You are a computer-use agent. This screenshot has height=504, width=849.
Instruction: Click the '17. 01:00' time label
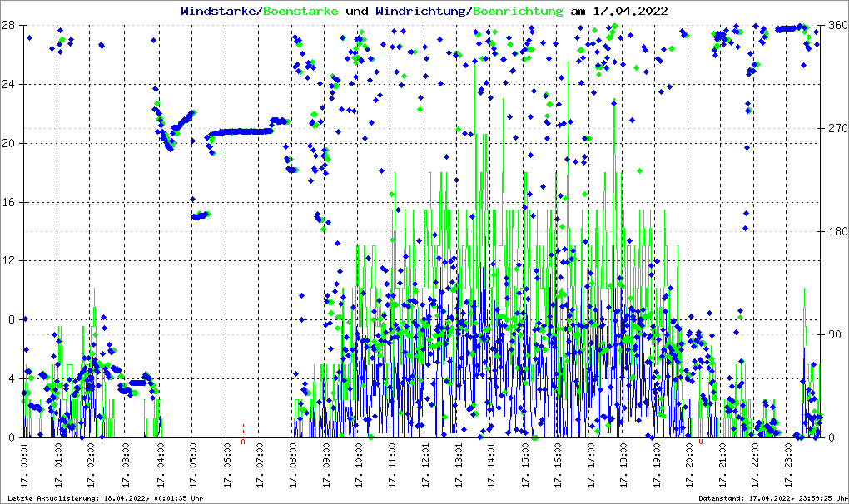(x=58, y=465)
